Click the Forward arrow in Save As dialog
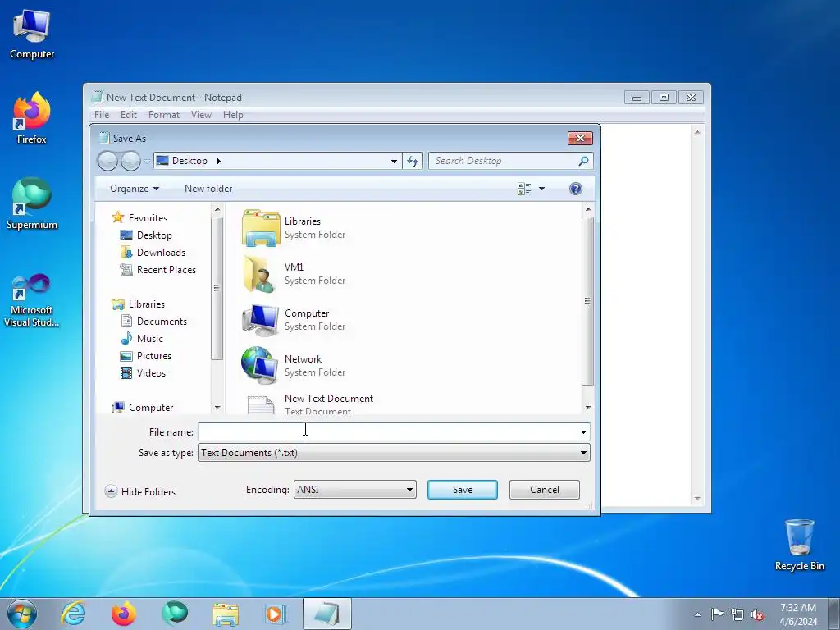Screen dimensions: 840x630 tap(130, 161)
